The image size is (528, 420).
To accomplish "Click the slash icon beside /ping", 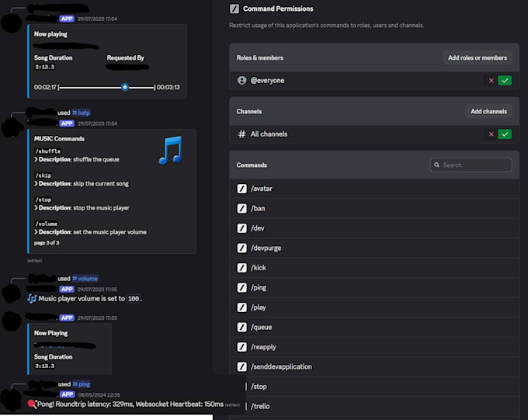I will [241, 288].
